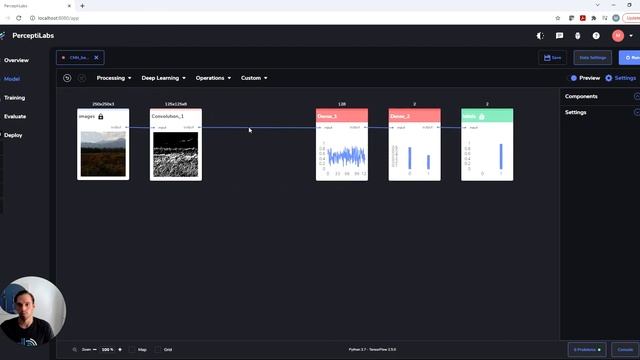Screen dimensions: 640x360
Task: Click the redo arrow in the toolbar
Action: [82, 78]
